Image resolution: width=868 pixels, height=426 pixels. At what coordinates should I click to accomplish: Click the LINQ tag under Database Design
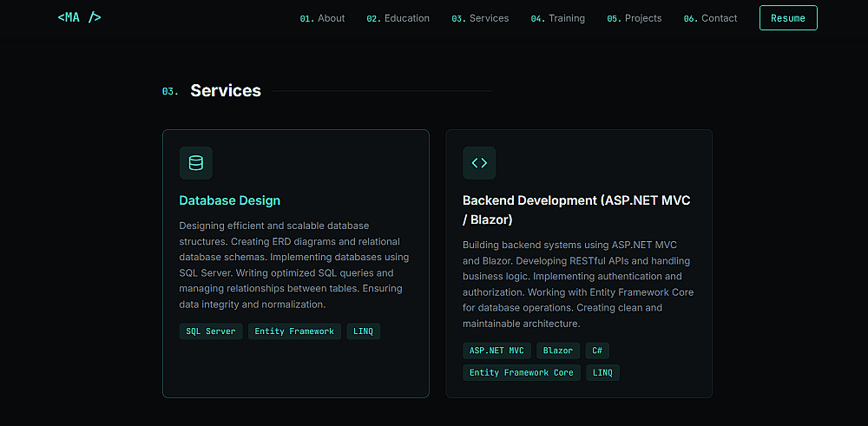[x=363, y=331]
